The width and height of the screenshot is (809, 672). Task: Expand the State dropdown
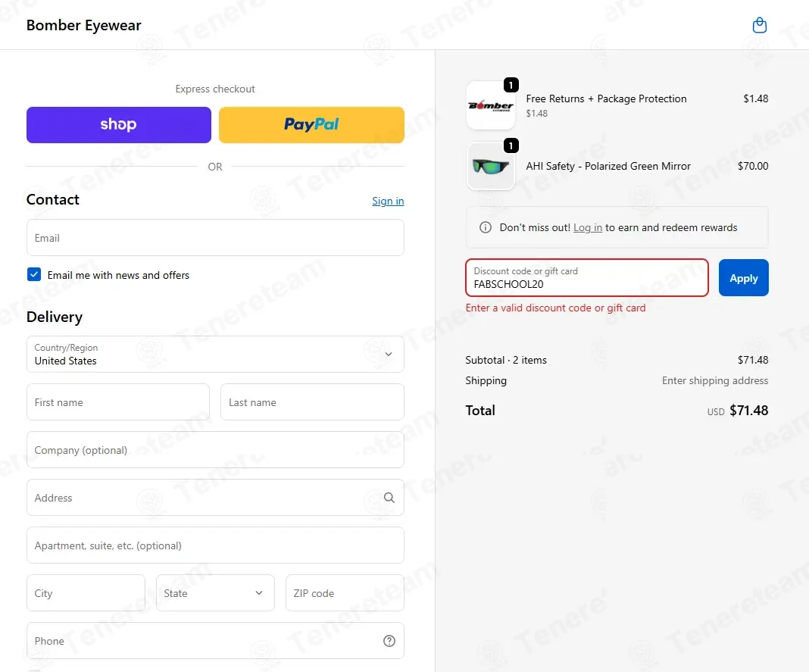coord(215,593)
